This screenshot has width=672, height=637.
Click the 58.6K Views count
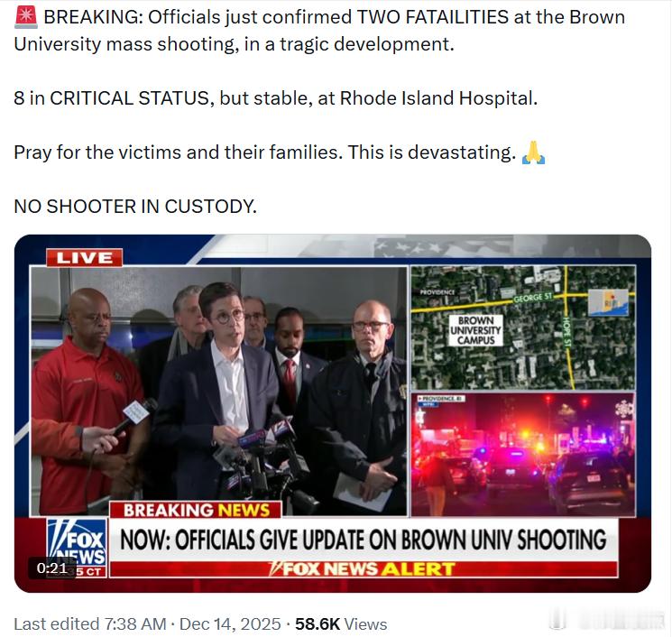pyautogui.click(x=341, y=624)
